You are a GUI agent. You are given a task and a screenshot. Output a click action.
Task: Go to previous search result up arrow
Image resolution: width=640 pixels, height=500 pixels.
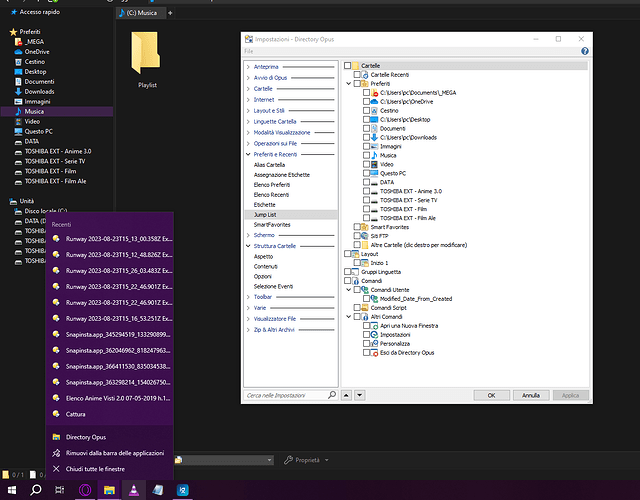pos(346,395)
